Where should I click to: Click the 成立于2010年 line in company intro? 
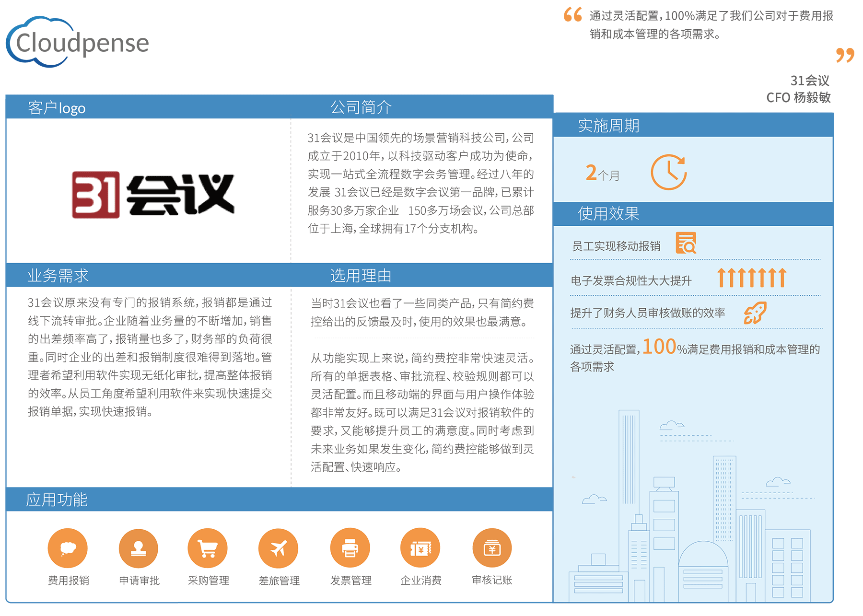click(x=420, y=156)
